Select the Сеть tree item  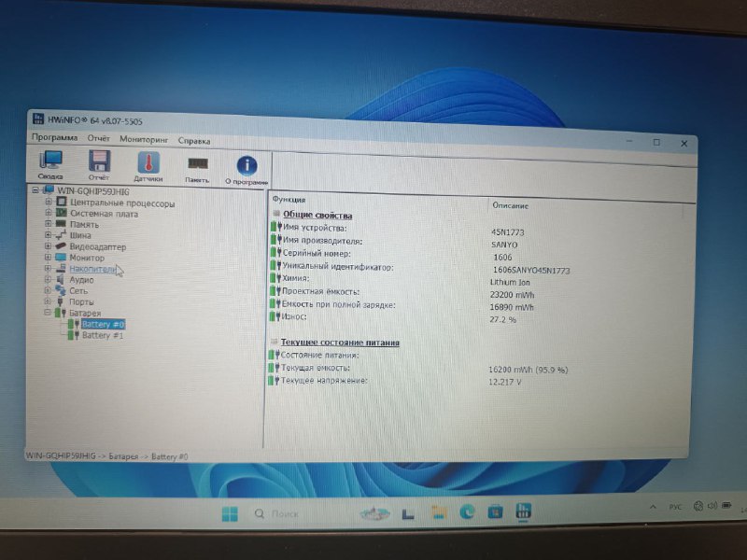(78, 291)
